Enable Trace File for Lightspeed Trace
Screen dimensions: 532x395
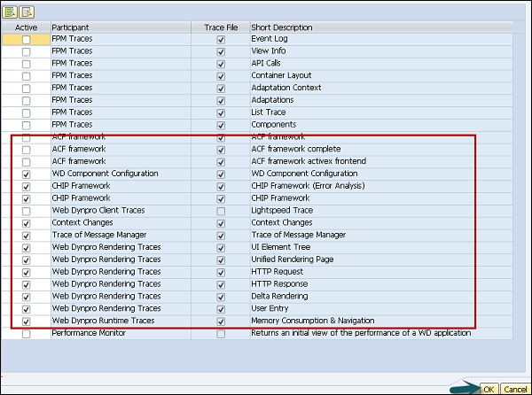click(x=221, y=211)
